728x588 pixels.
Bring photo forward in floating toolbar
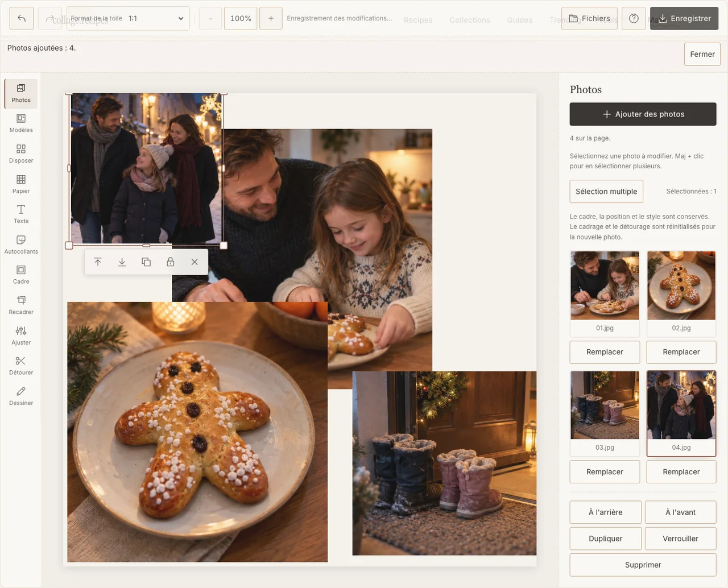(98, 262)
